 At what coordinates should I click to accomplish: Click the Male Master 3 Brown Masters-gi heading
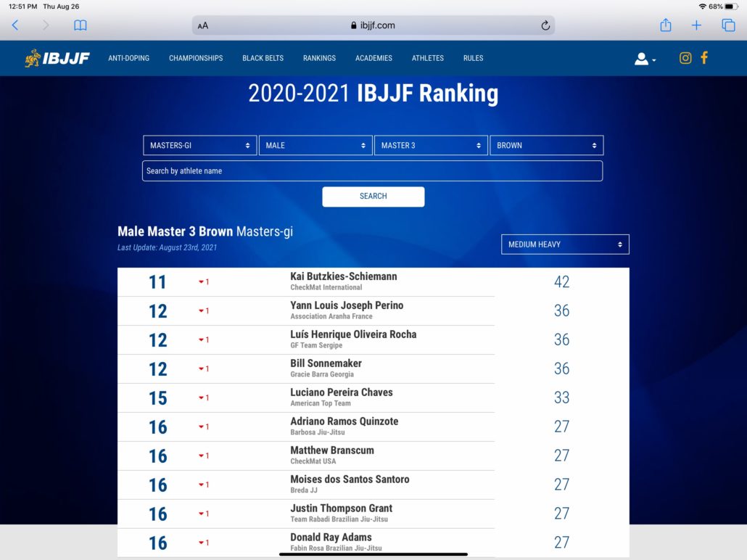pyautogui.click(x=205, y=231)
